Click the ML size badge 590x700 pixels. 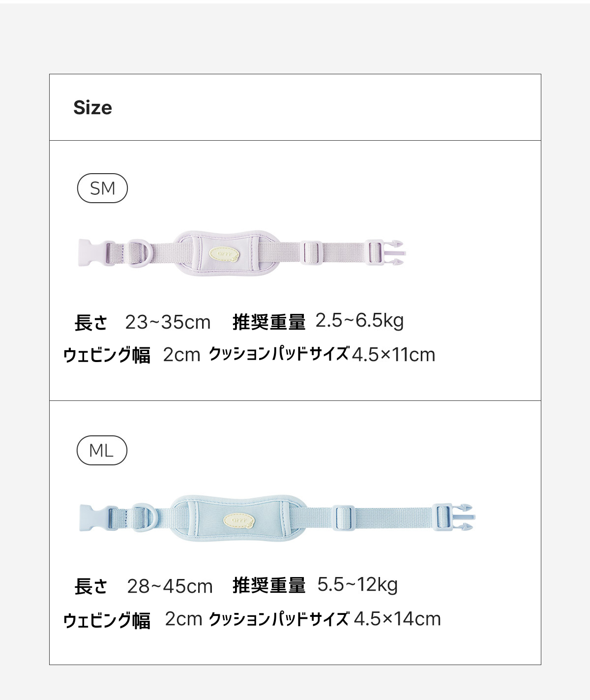click(102, 450)
